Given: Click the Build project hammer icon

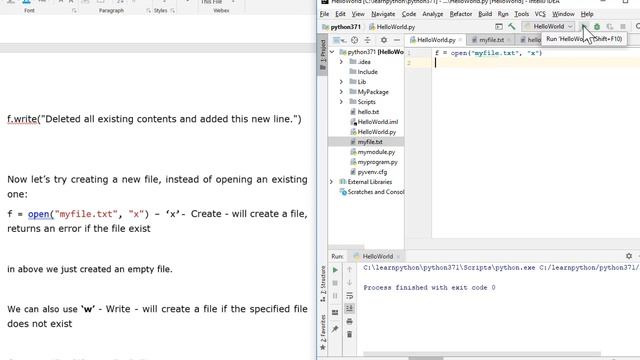Looking at the screenshot, I should [511, 27].
